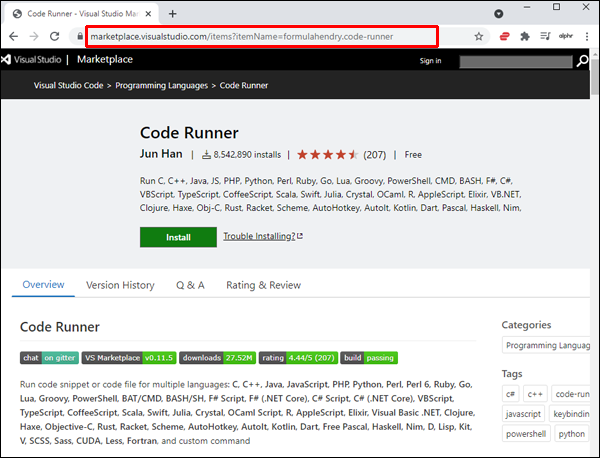The height and width of the screenshot is (458, 600).
Task: Click the chat on gitter badge
Action: click(49, 358)
